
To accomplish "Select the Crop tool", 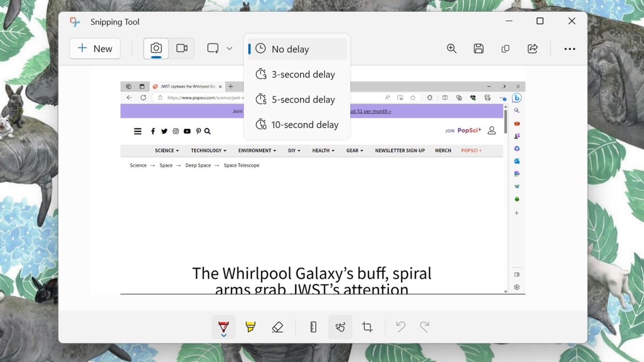I will point(367,327).
